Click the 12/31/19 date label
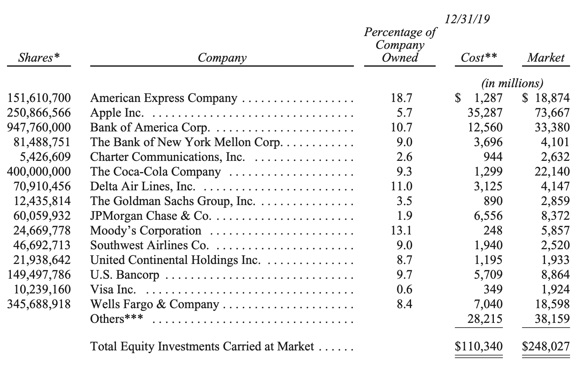Viewport: 588px width, 369px height. (x=467, y=19)
